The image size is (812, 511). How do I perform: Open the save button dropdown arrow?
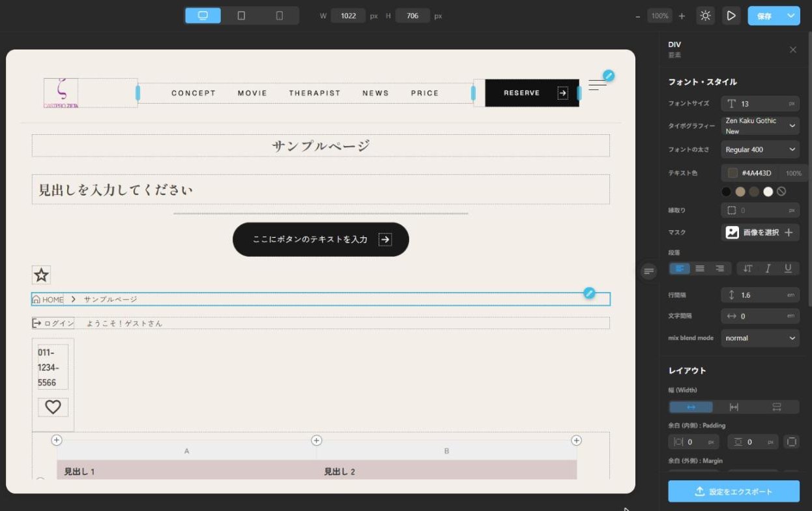[791, 16]
